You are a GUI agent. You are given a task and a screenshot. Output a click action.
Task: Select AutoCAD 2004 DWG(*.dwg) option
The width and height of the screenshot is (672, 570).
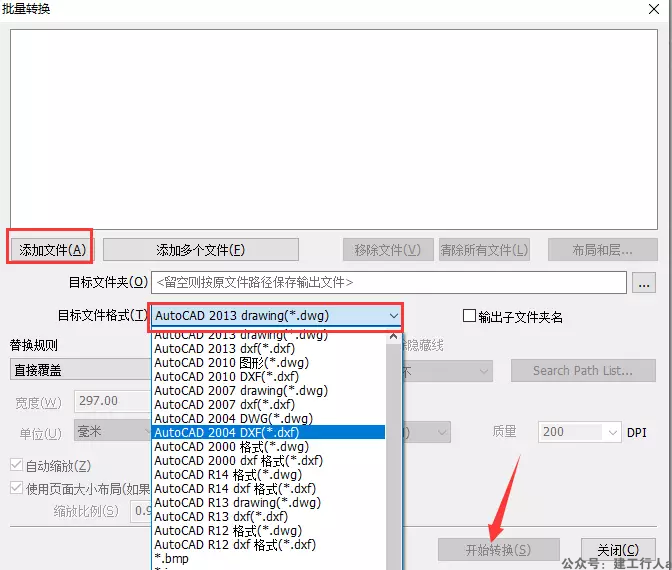click(268, 418)
